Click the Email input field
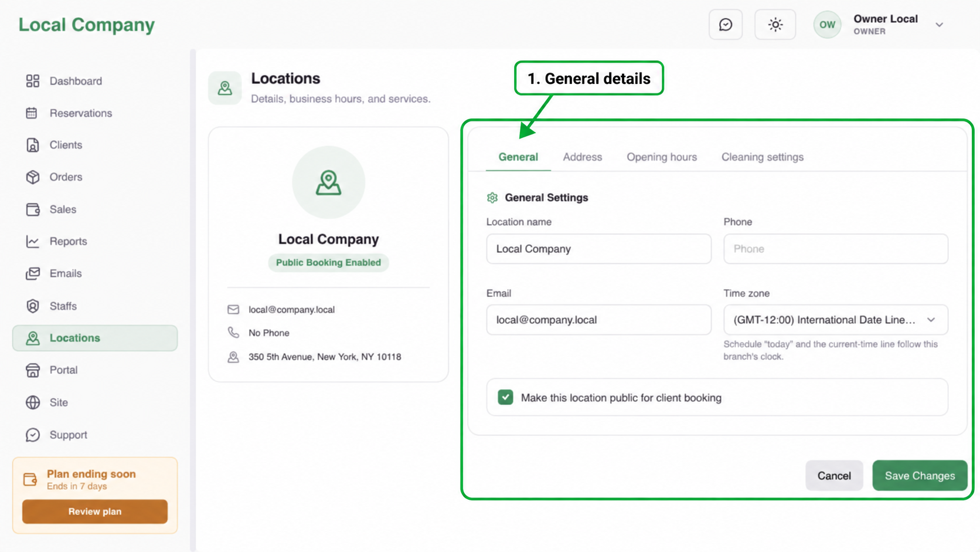980x552 pixels. pos(598,320)
